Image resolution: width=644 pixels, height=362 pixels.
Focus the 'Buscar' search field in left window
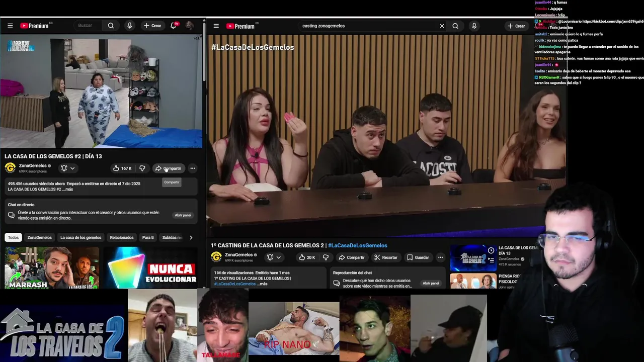[88, 26]
